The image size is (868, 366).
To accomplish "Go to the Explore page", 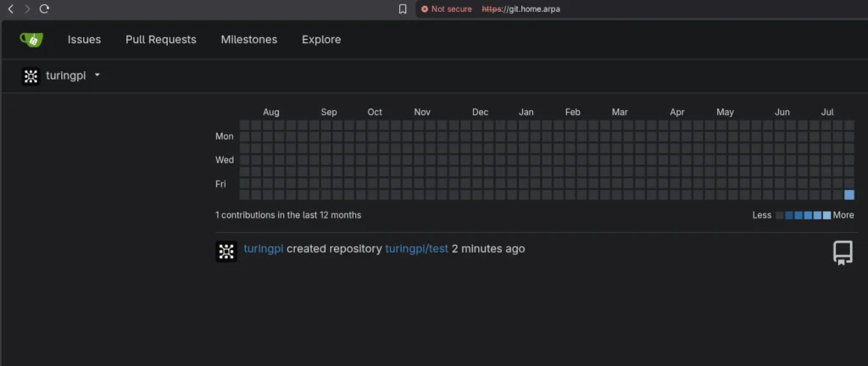I will point(321,40).
